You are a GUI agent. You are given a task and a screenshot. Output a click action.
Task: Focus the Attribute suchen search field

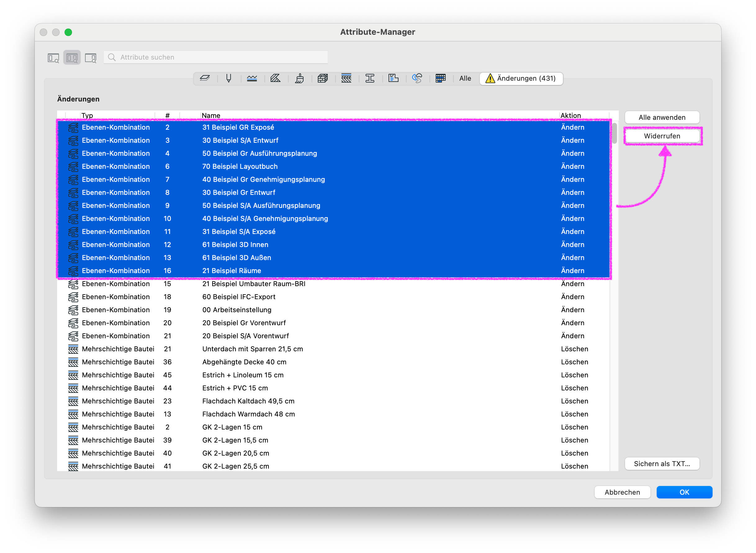click(216, 57)
